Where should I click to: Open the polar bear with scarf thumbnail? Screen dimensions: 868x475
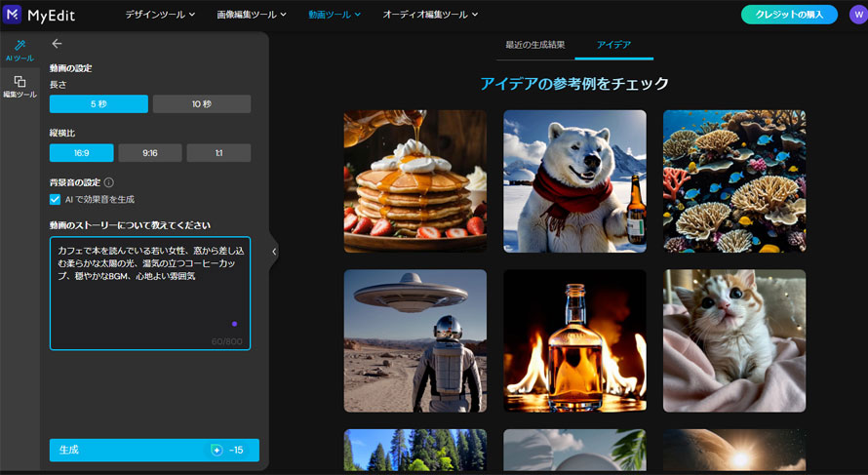point(574,181)
